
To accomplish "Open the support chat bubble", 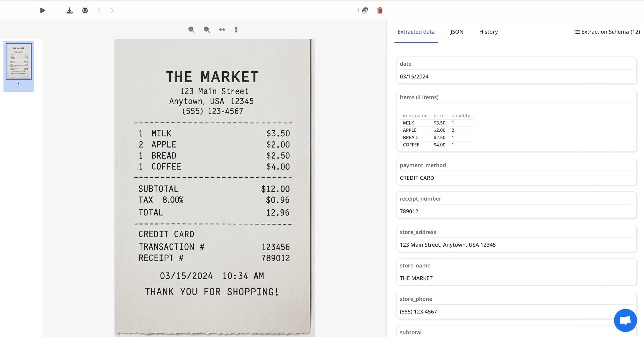I will [625, 320].
